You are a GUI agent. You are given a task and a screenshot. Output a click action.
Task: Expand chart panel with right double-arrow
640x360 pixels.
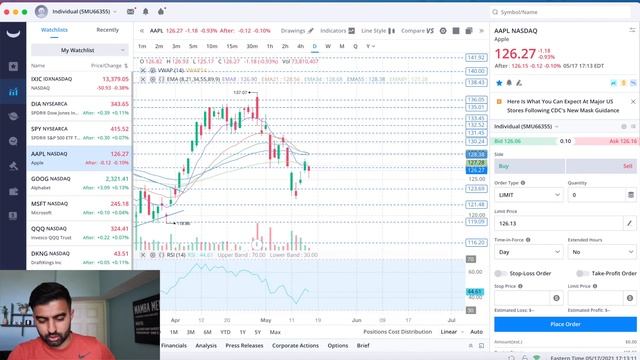pyautogui.click(x=481, y=31)
